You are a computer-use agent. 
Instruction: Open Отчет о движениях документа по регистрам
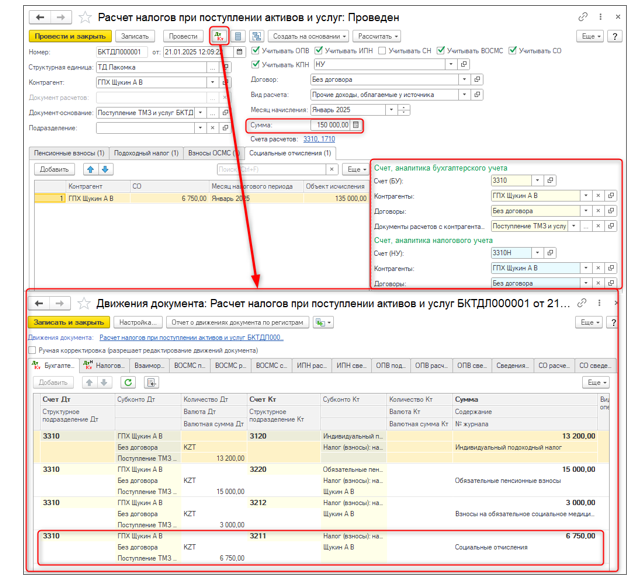click(x=237, y=322)
